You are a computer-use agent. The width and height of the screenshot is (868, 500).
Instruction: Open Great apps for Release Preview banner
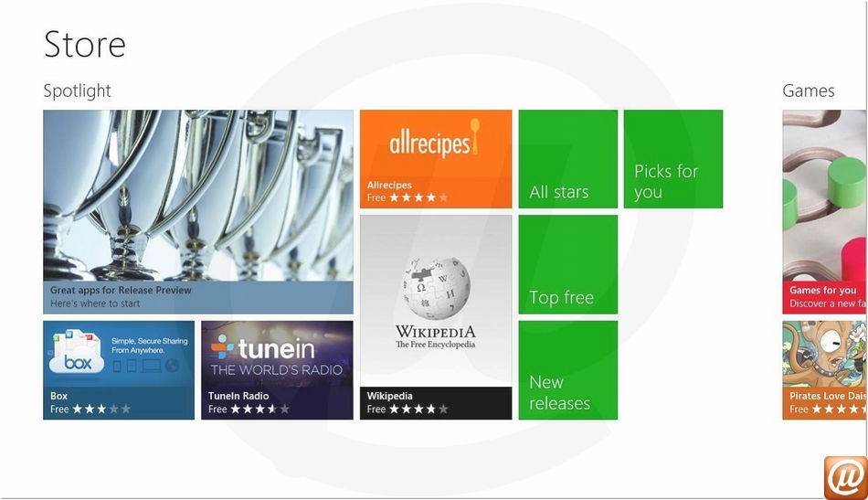tap(198, 297)
